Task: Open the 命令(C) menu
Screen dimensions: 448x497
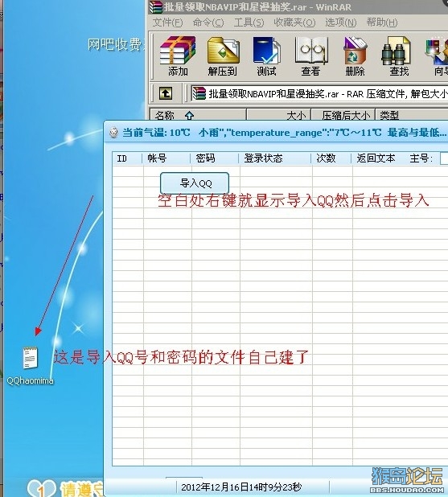Action: tap(208, 23)
